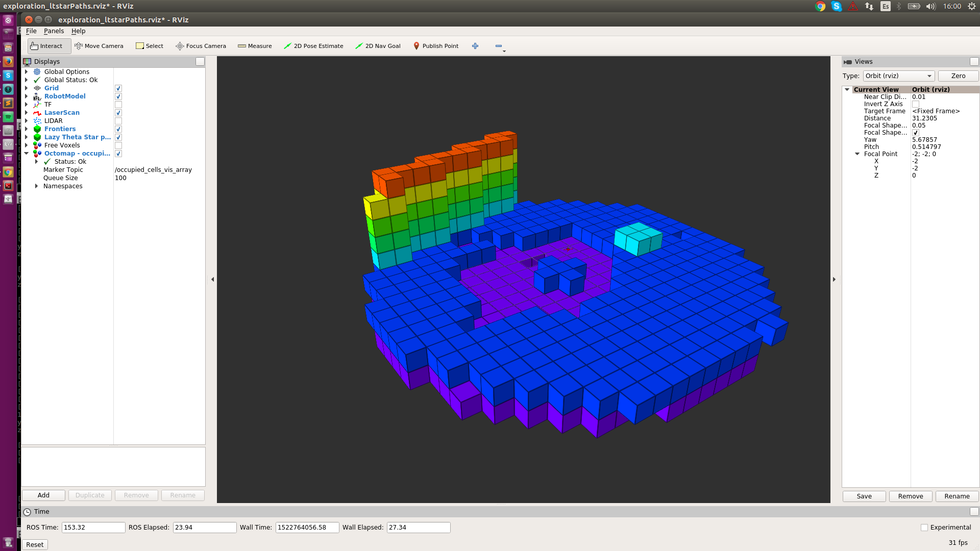
Task: Click the Wall Elapsed field
Action: [x=419, y=528]
